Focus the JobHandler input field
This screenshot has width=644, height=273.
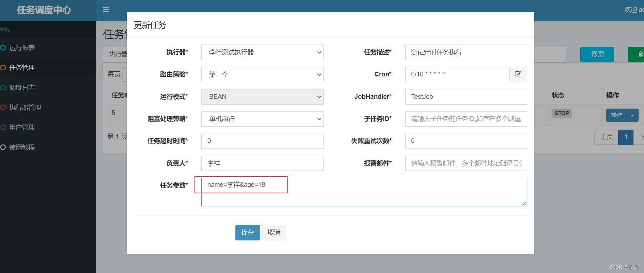coord(466,97)
